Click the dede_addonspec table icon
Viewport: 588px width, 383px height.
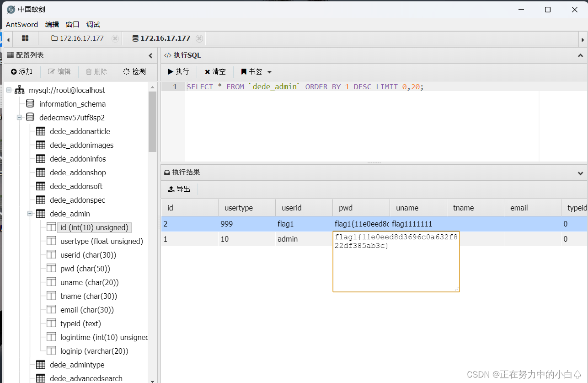tap(41, 200)
